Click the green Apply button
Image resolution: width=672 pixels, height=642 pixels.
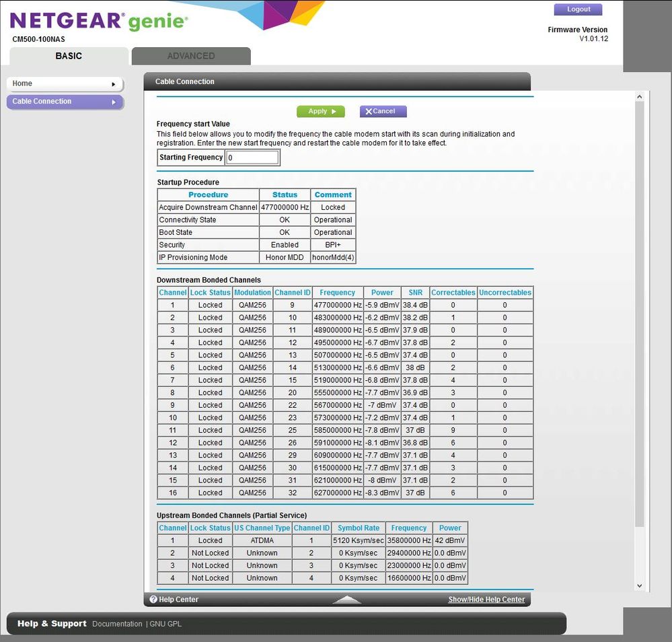[321, 112]
